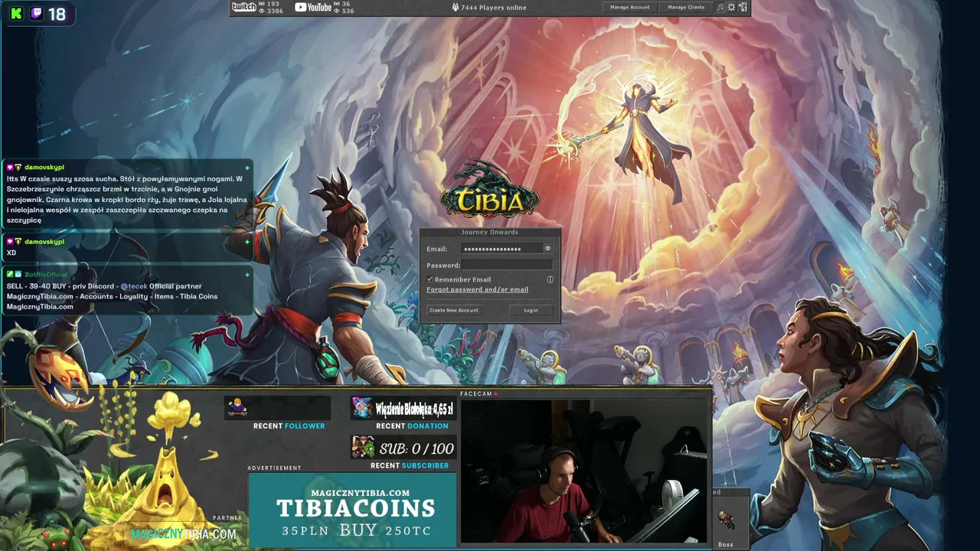Click the green Kick icon in the overlay
The height and width of the screenshot is (551, 980).
(x=16, y=14)
